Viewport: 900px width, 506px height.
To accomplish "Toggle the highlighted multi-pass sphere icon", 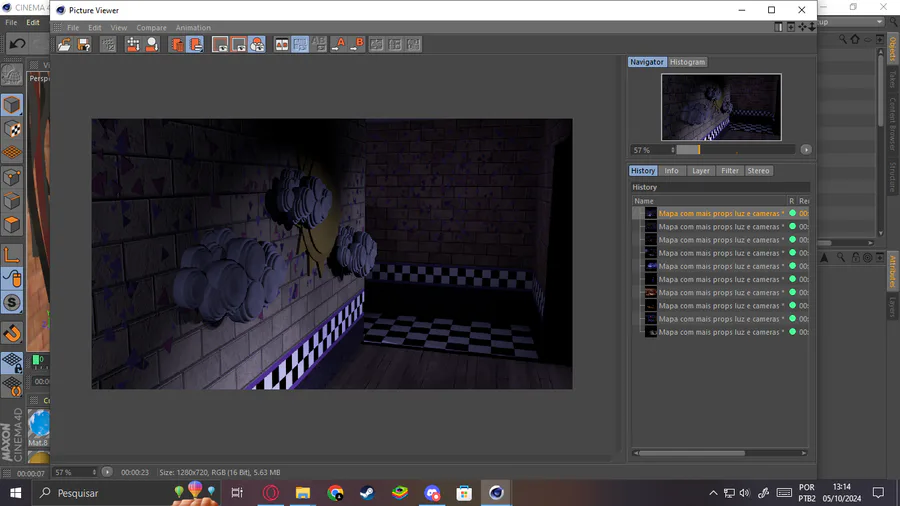I will 257,45.
